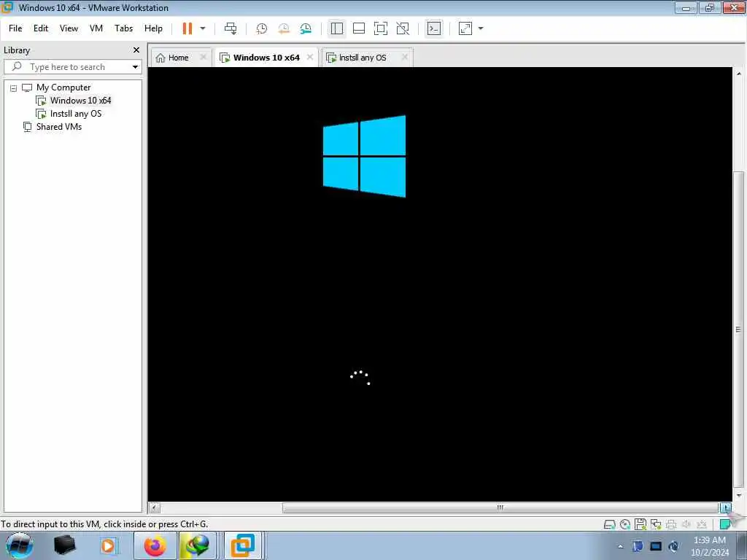The height and width of the screenshot is (560, 747).
Task: Click the blue monitor system tray icon
Action: point(656,546)
